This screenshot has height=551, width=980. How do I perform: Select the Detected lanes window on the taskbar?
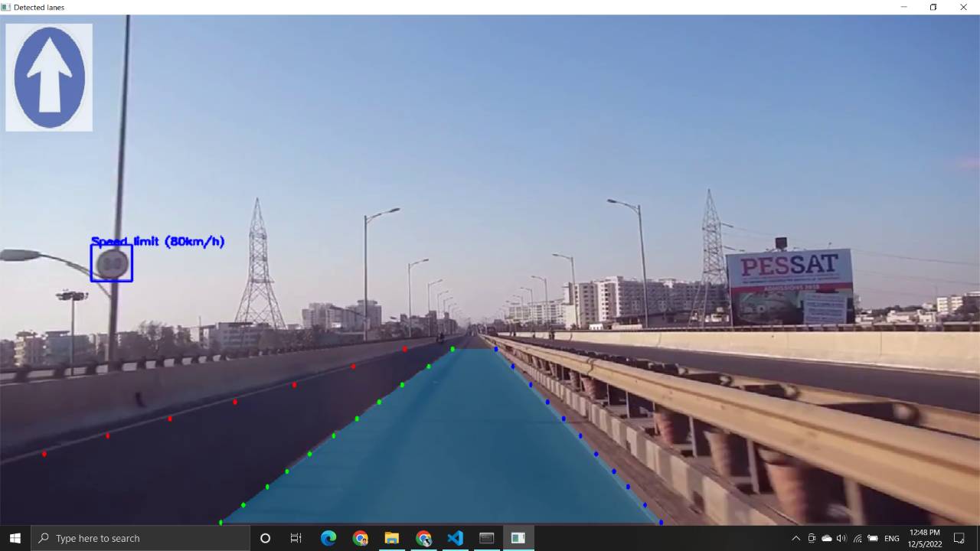coord(518,538)
